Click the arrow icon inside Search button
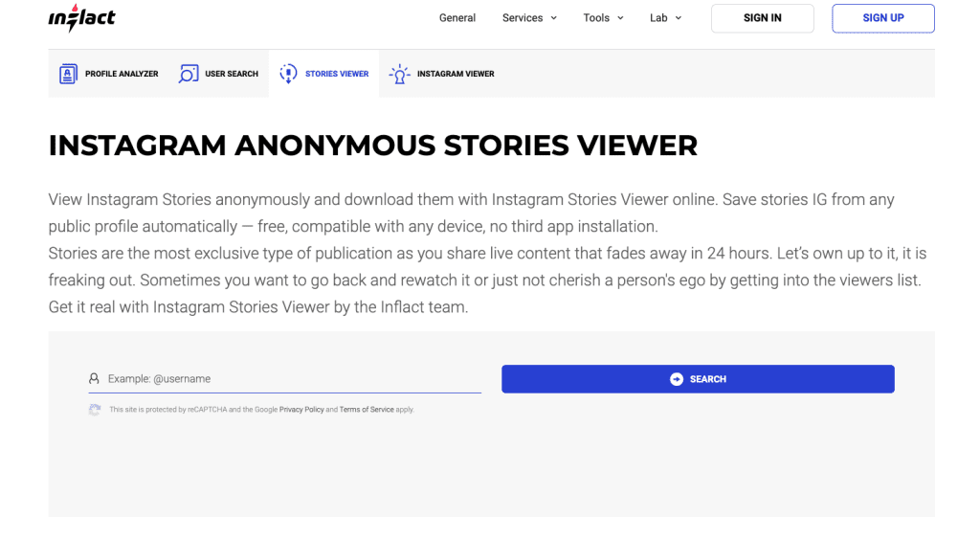Screen dimensions: 980x539 pos(677,379)
